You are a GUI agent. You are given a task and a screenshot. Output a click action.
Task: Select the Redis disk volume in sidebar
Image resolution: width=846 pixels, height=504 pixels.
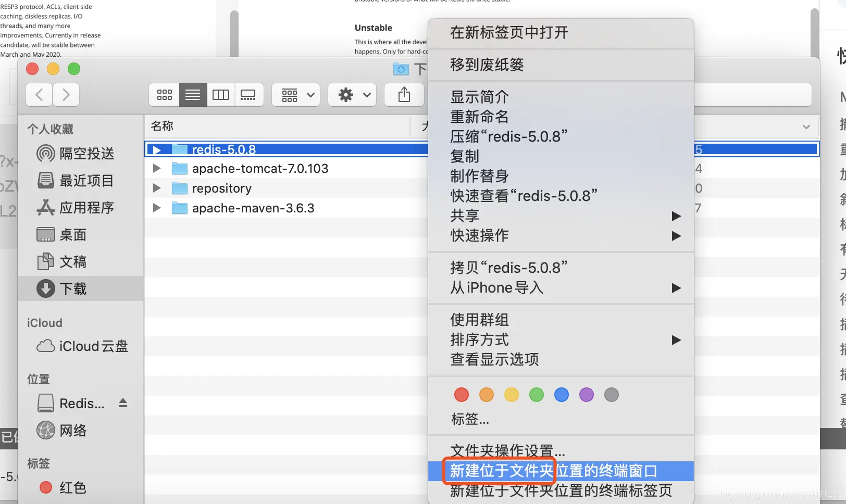tap(71, 404)
